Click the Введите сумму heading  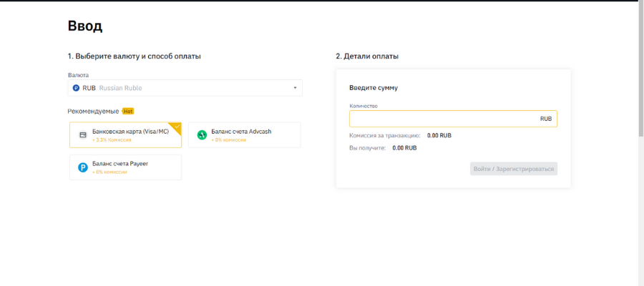[x=374, y=88]
